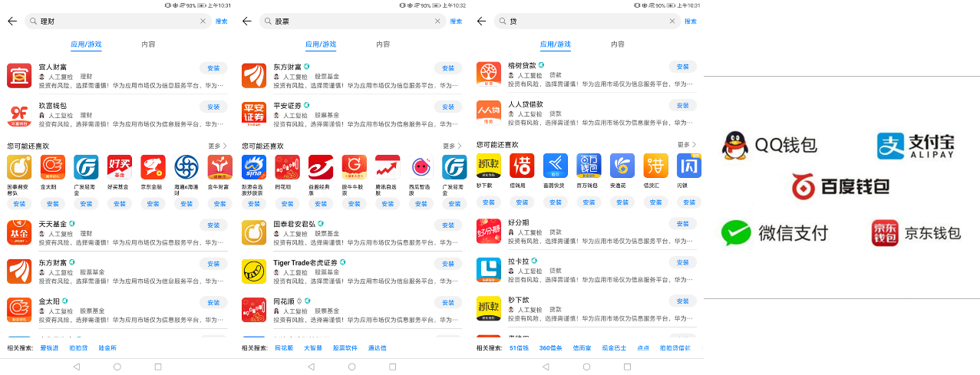Switch to 内容 tab on 理财 screen
Viewport: 980px width, 375px height.
point(148,44)
